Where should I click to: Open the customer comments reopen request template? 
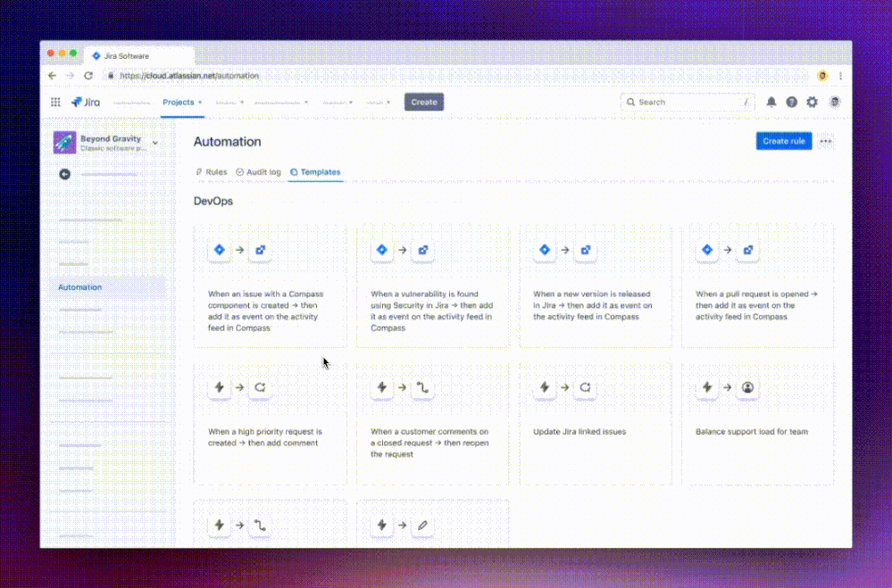point(433,424)
